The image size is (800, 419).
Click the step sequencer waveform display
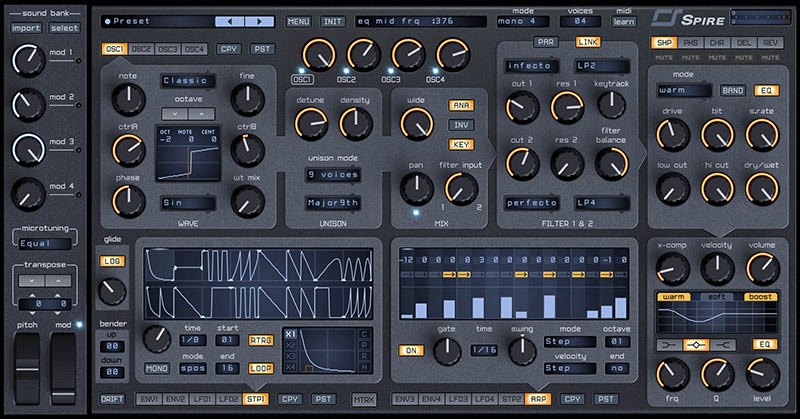pyautogui.click(x=258, y=284)
